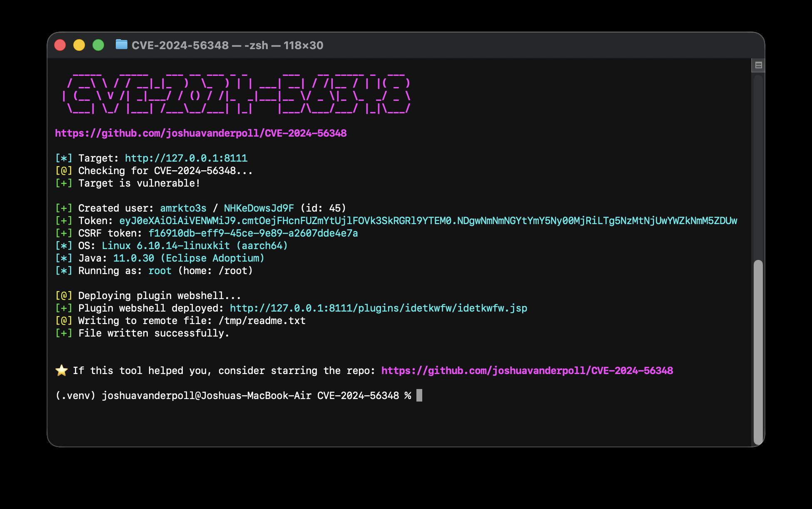Viewport: 812px width, 509px height.
Task: Click the split pane icon top right
Action: click(x=758, y=65)
